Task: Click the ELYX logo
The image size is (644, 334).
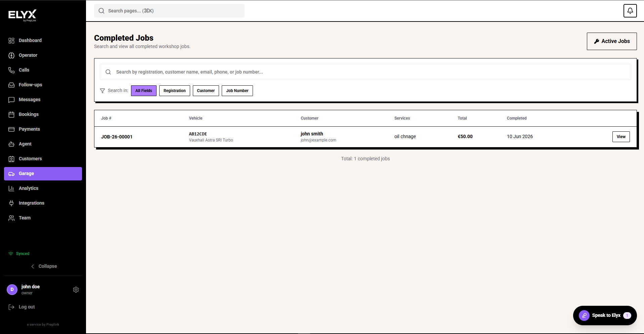Action: pos(22,15)
